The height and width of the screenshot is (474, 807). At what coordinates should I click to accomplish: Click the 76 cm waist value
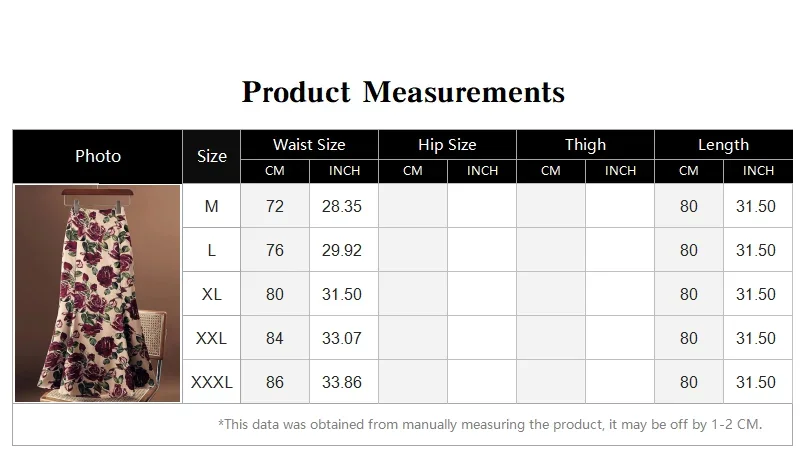point(275,250)
